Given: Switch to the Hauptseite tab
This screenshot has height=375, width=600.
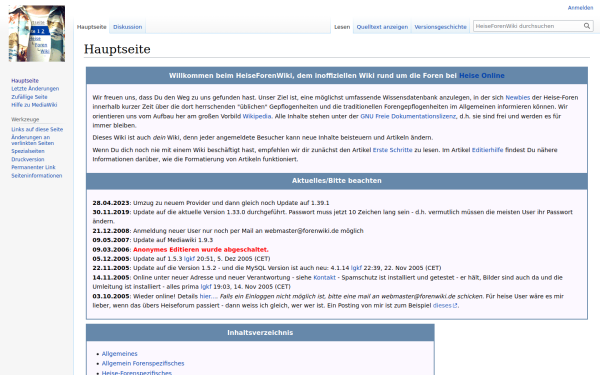Looking at the screenshot, I should coord(91,27).
